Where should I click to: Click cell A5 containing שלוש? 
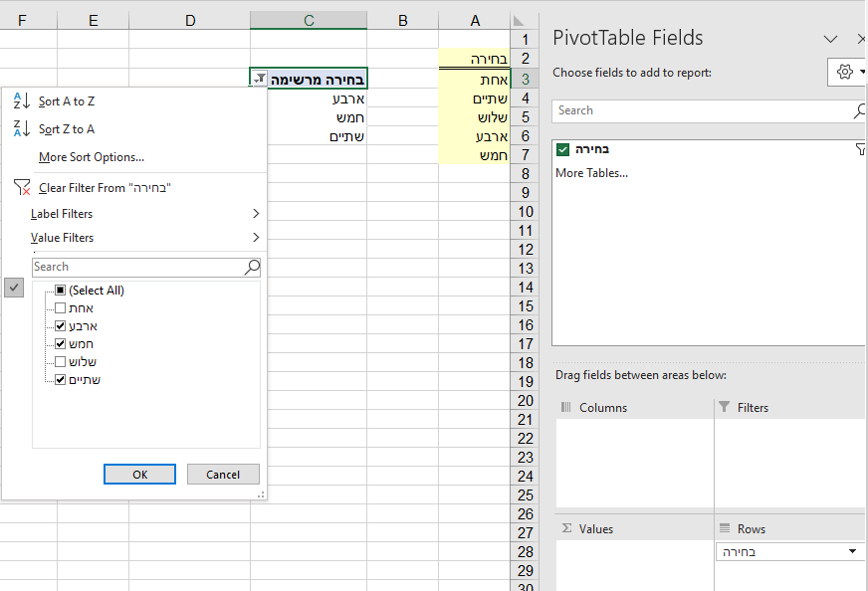click(x=475, y=117)
